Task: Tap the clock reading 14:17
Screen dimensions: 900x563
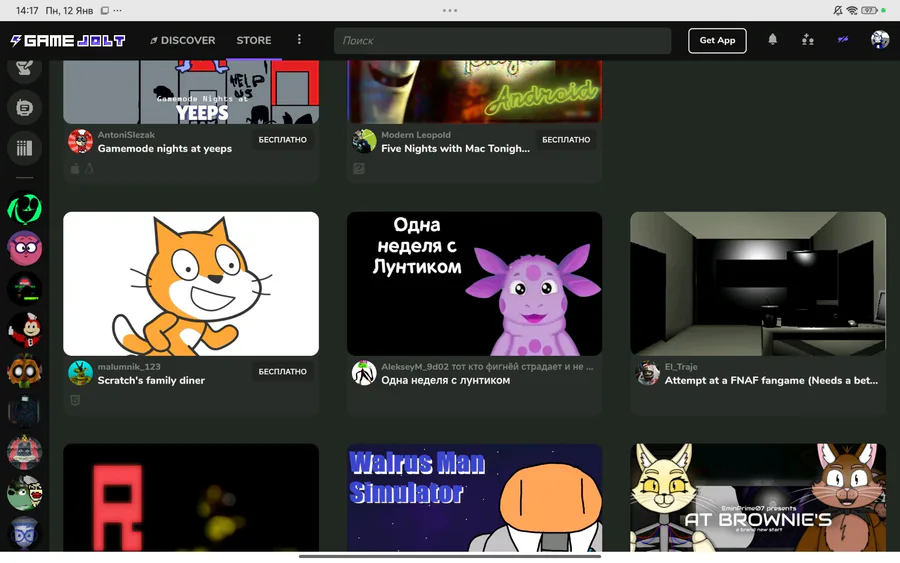Action: coord(27,10)
